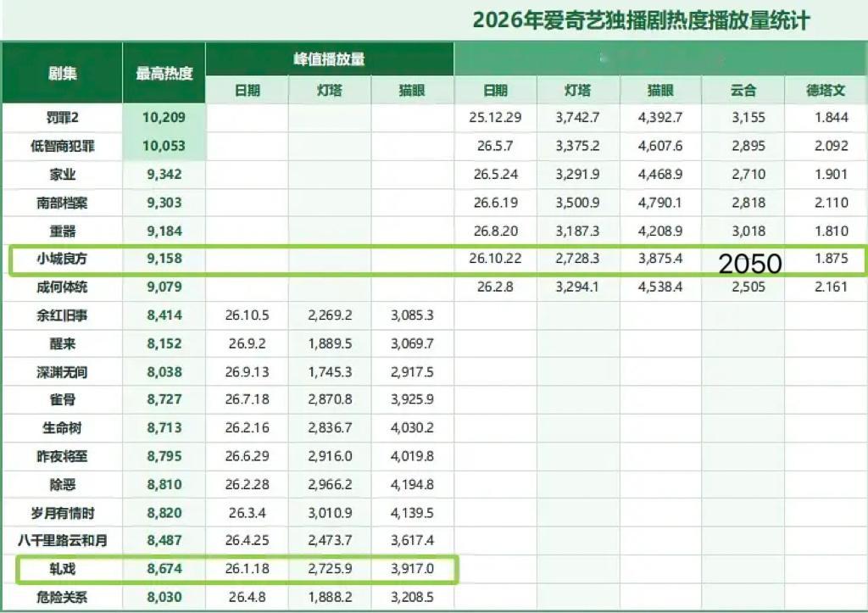Click the title 2026年爱奇艺独播剧热度播放量统计

(x=641, y=20)
